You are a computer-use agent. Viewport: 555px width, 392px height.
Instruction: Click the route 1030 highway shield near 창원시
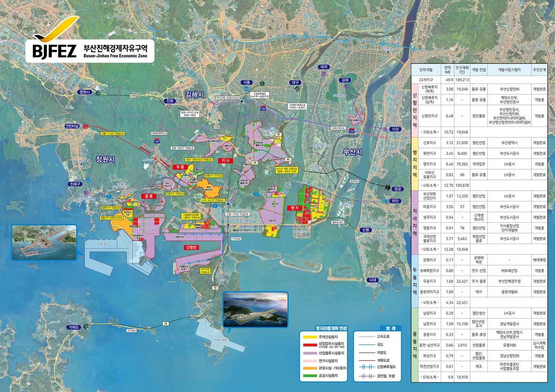pyautogui.click(x=133, y=96)
